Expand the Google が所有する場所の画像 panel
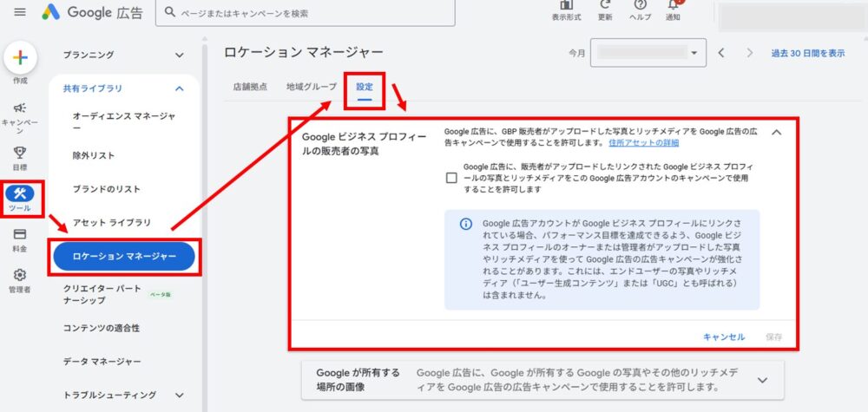This screenshot has width=868, height=412. click(x=763, y=380)
